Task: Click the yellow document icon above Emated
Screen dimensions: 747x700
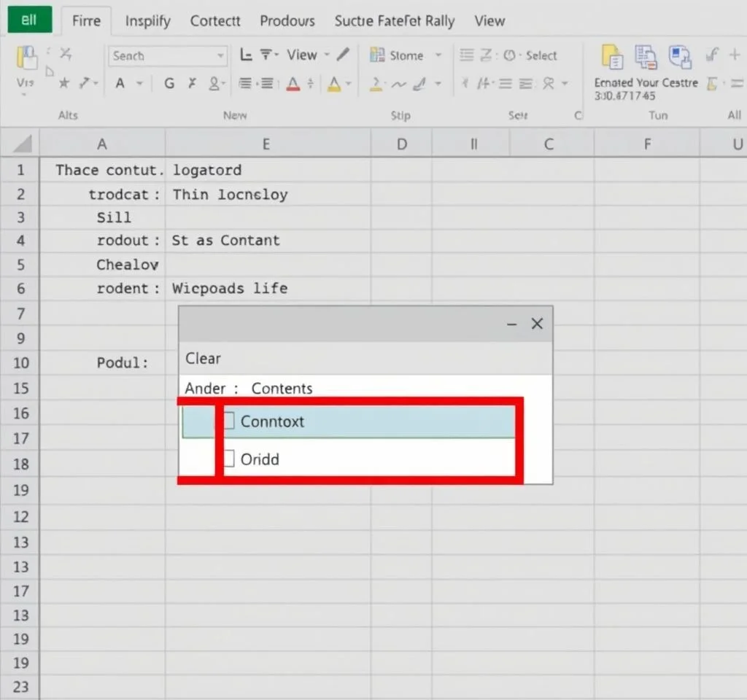Action: (x=612, y=57)
